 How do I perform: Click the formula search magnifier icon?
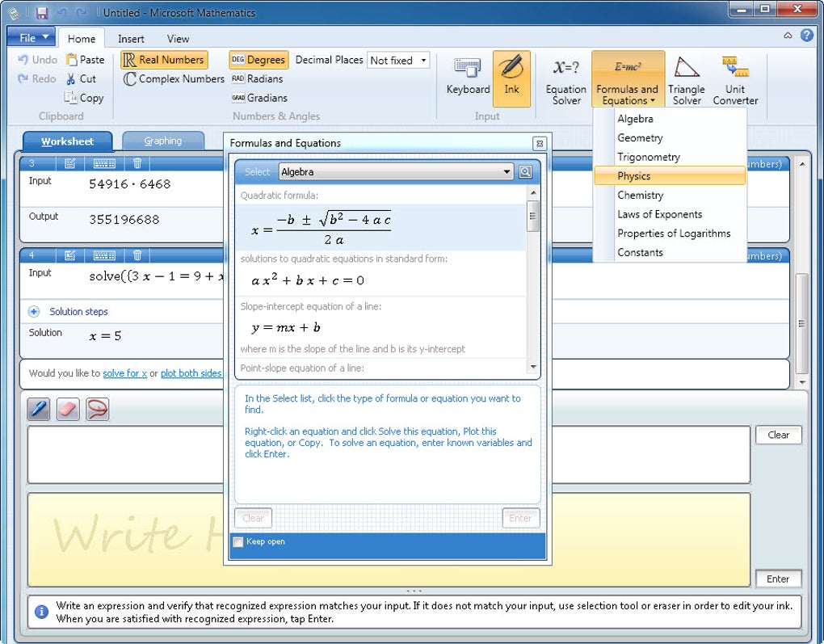click(525, 172)
